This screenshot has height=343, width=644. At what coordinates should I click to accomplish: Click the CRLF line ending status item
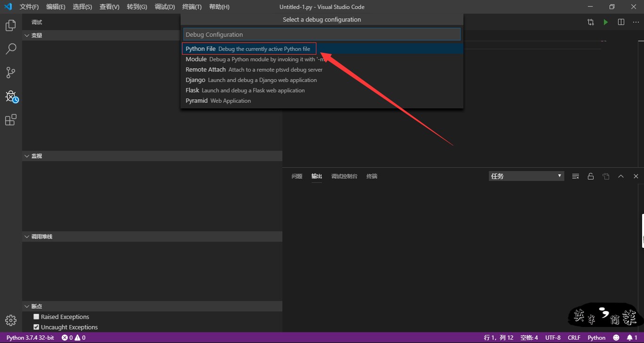coord(574,338)
